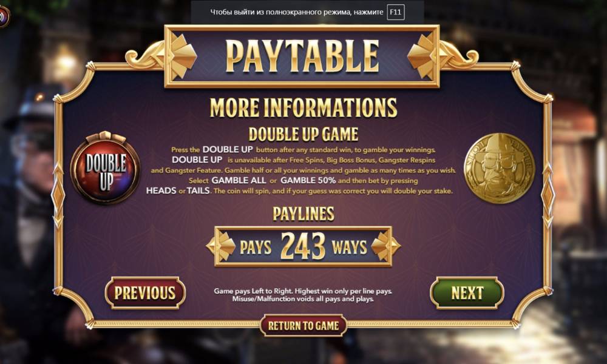Click the gold fan ornament right of PAYTABLE

[421, 56]
